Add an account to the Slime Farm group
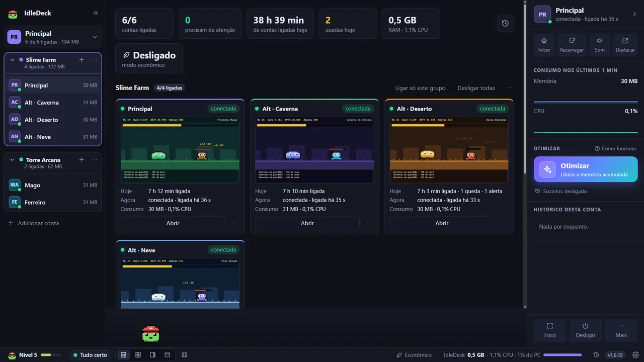Screen dimensions: 644x362 [82, 60]
